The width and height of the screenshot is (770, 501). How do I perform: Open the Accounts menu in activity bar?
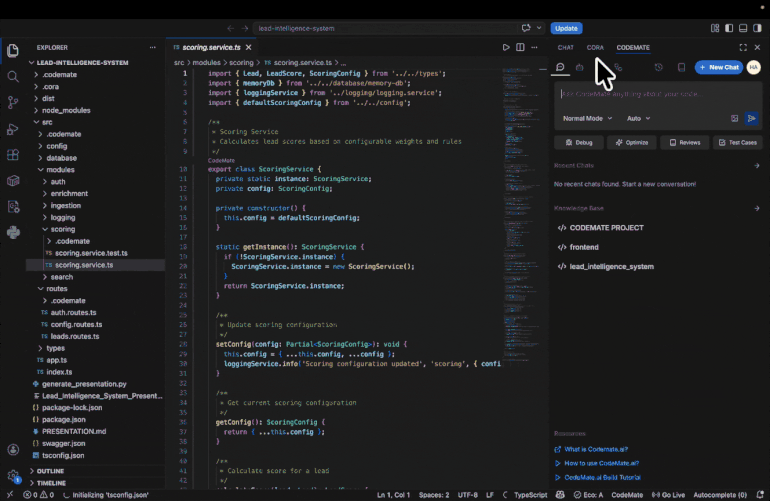pos(13,449)
